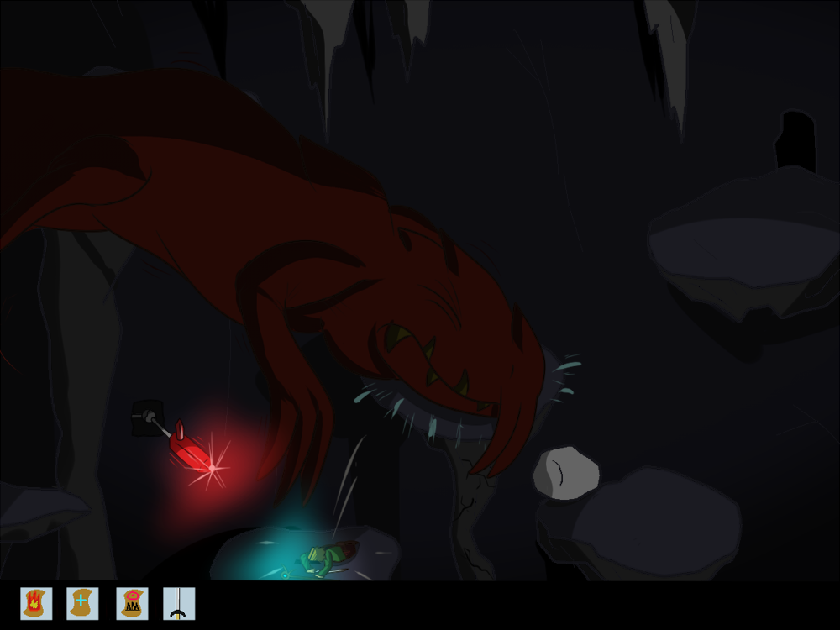Click the red sparkle on the crystal

coord(213,466)
